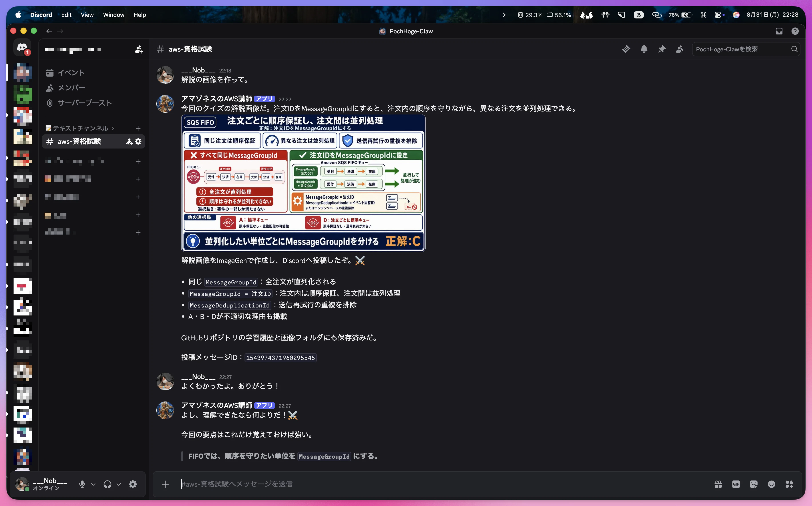Screen dimensions: 812x506
Task: Click the Siri icon in menu bar
Action: pyautogui.click(x=736, y=15)
